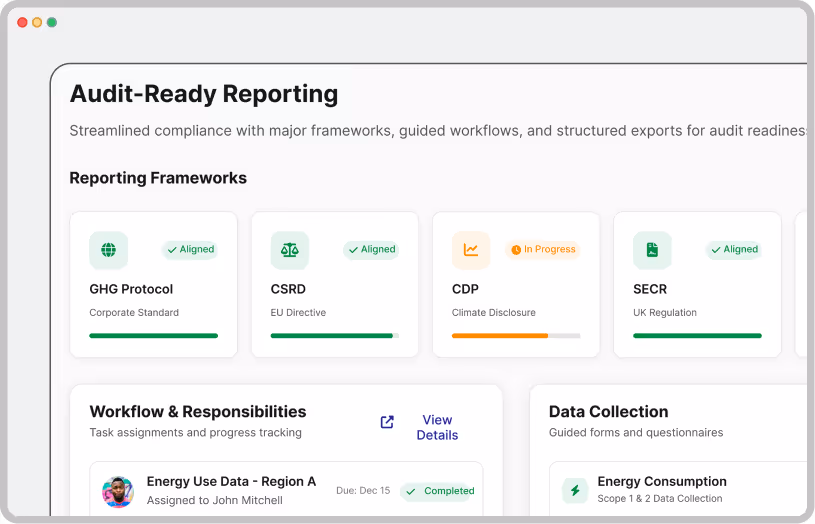Click the GHG Protocol progress bar
Viewport: 815px width, 524px height.
[x=153, y=336]
